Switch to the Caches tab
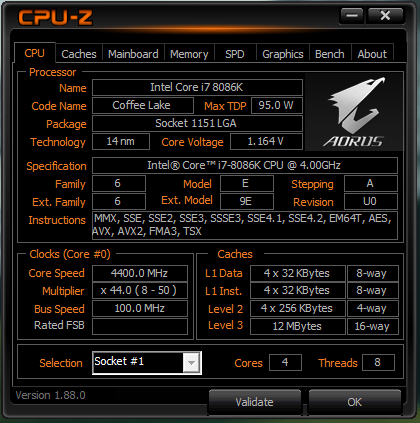Viewport: 420px width, 423px height. (x=79, y=54)
